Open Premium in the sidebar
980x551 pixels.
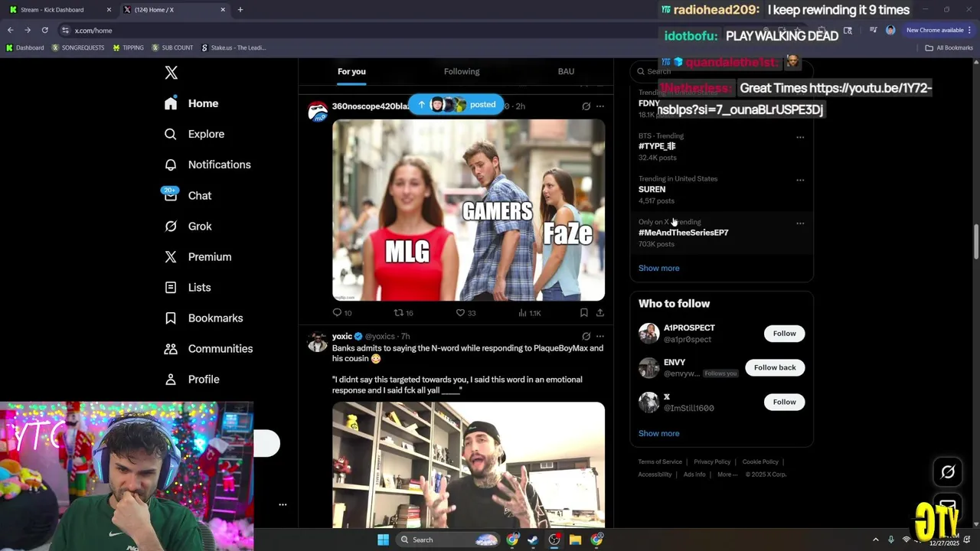point(198,256)
